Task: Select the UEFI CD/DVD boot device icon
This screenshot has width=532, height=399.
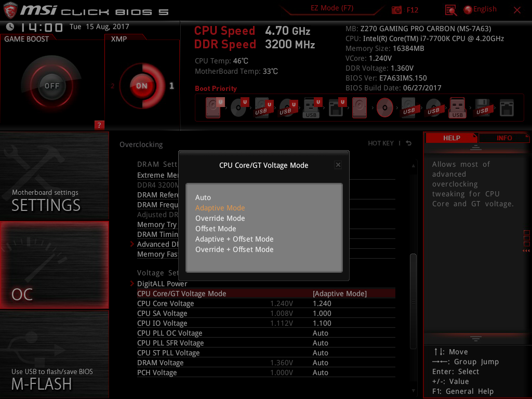Action: point(240,108)
